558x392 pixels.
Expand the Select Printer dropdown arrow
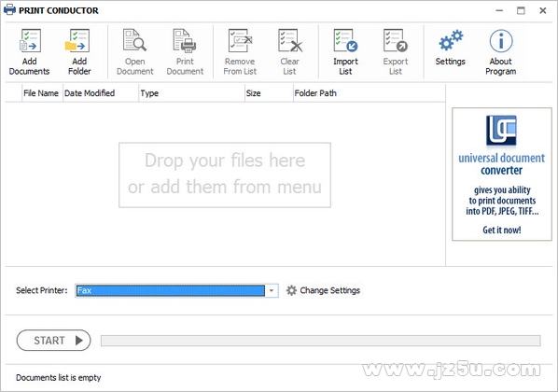point(272,290)
